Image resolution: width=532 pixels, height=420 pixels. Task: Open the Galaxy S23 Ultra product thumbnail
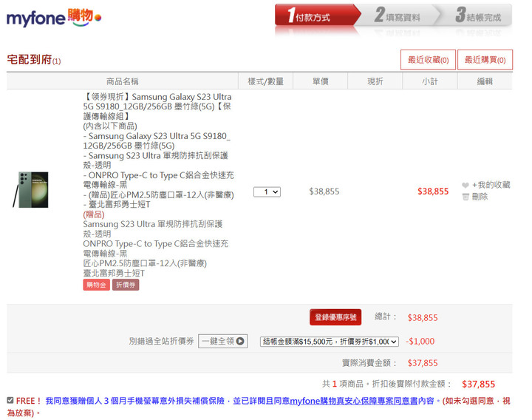pyautogui.click(x=30, y=189)
